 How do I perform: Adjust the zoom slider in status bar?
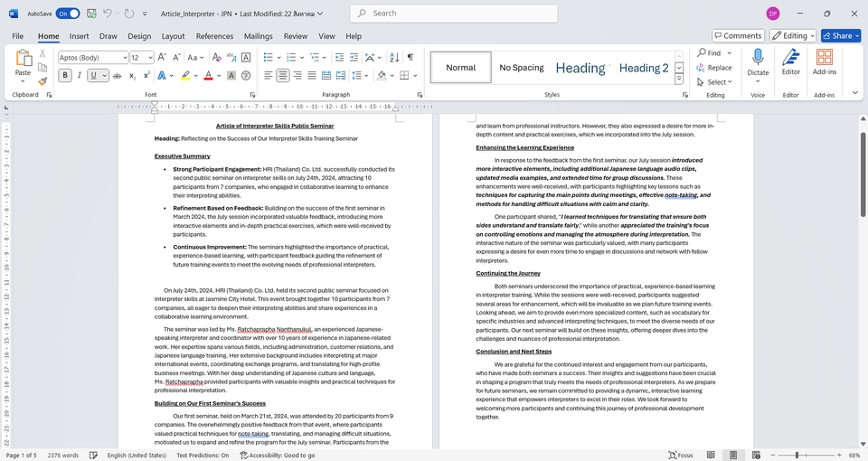pos(797,455)
